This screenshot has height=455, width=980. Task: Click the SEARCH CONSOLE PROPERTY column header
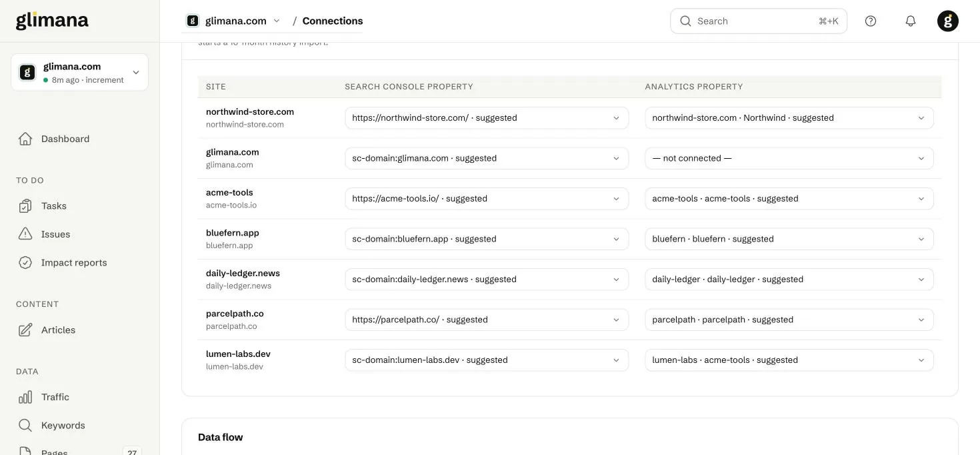point(409,87)
